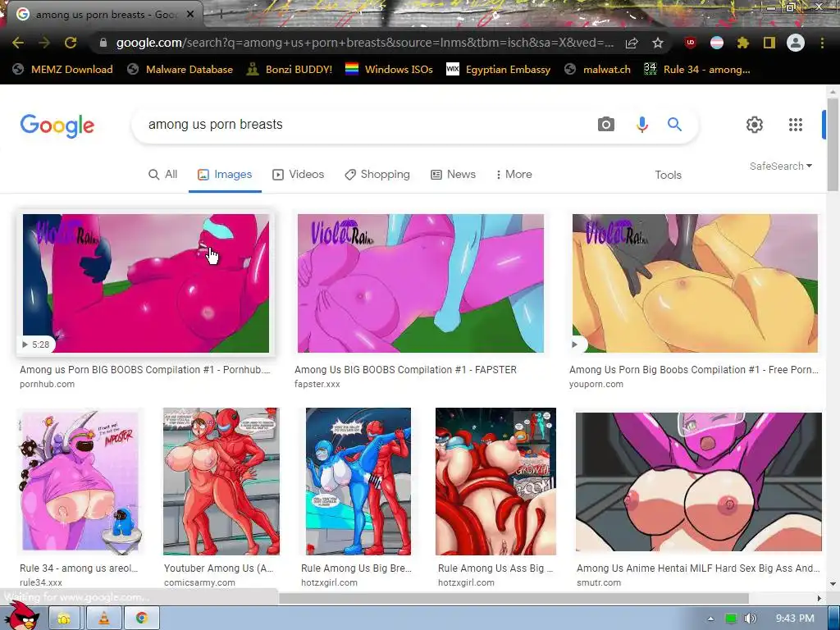Click the fapster.xxx source text
This screenshot has width=840, height=630.
[317, 384]
